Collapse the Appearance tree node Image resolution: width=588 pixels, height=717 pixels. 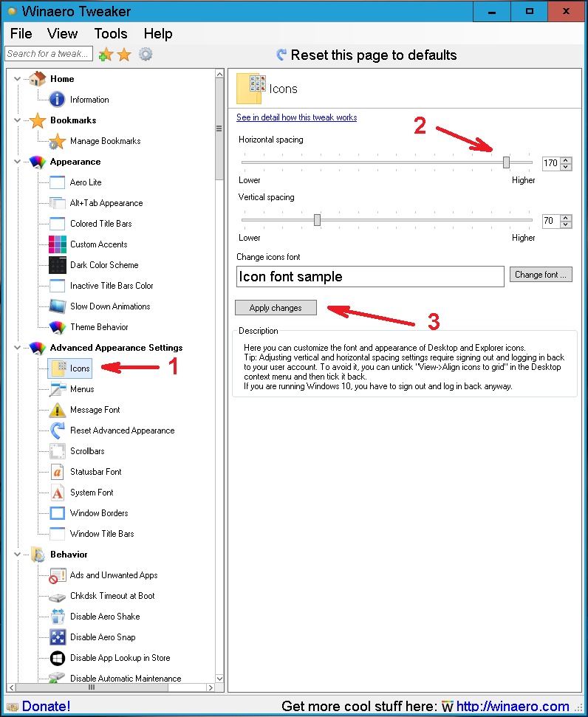pos(18,162)
